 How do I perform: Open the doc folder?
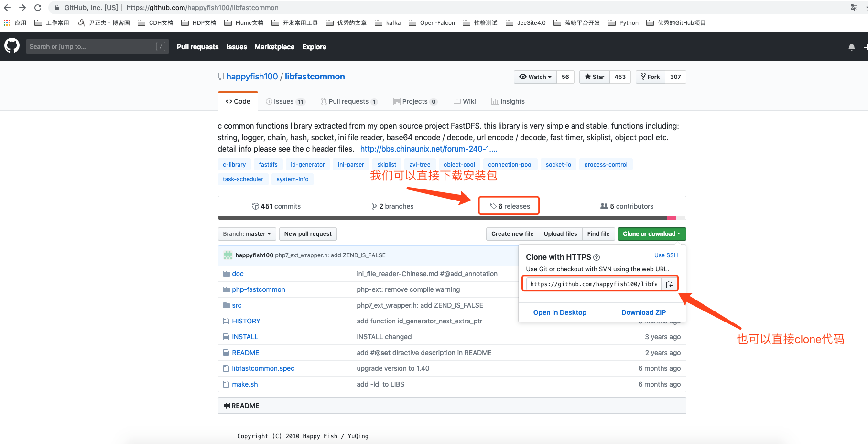click(x=238, y=274)
